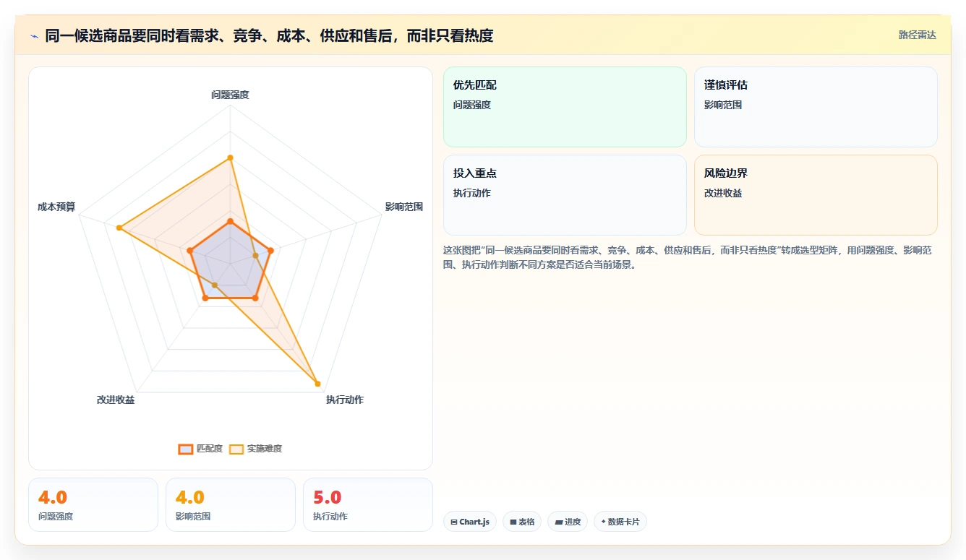
Task: Open the 优先匹配 card
Action: [565, 107]
